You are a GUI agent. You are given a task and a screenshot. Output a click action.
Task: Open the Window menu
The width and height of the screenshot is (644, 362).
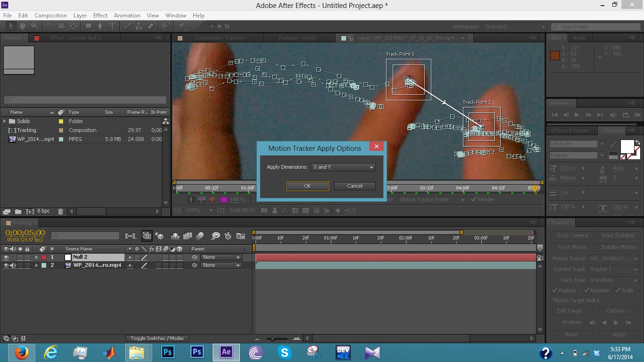[176, 16]
